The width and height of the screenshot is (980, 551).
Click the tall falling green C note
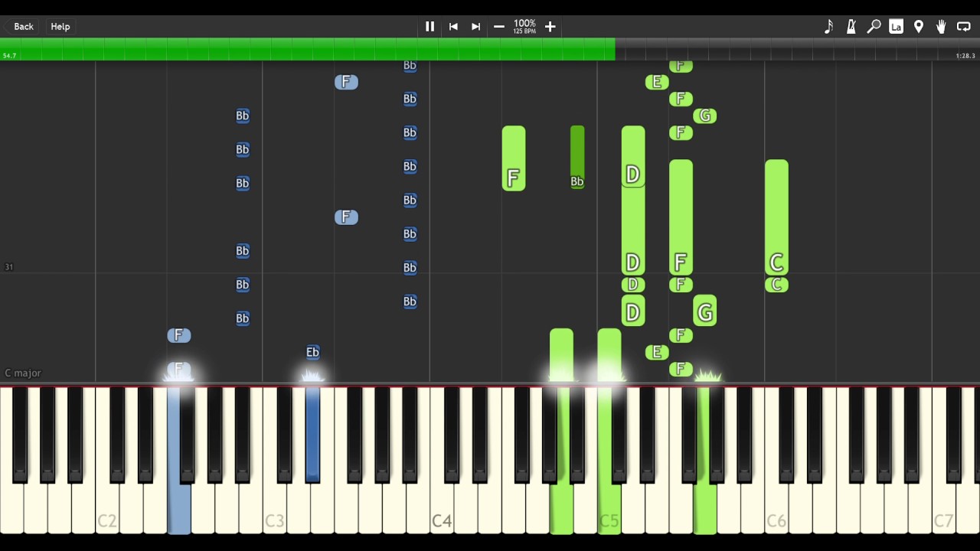coord(776,217)
